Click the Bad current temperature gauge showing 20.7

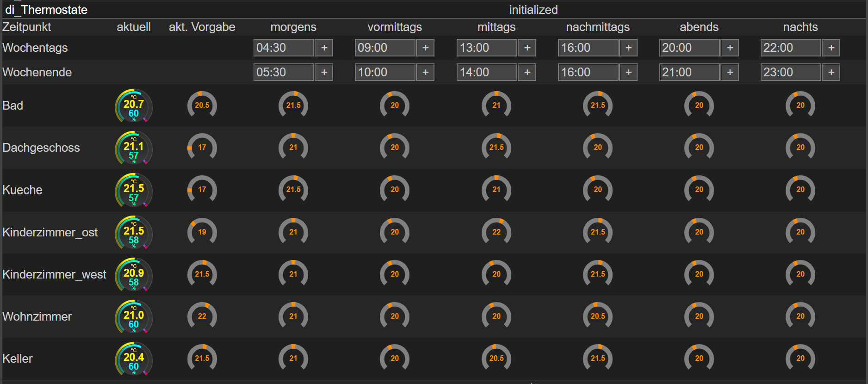click(133, 106)
